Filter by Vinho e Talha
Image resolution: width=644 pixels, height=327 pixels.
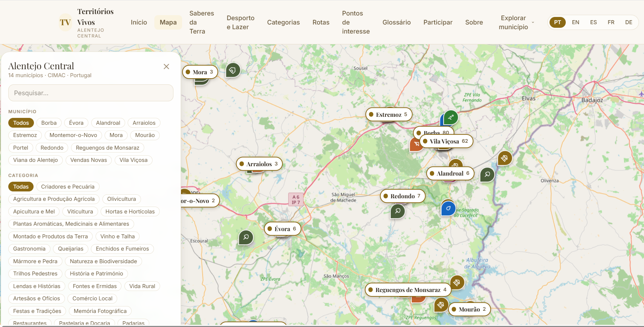click(118, 237)
